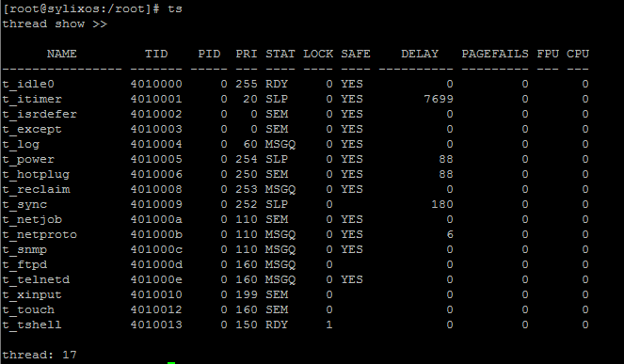The height and width of the screenshot is (364, 624).
Task: Click the SAFE column header
Action: tap(356, 54)
